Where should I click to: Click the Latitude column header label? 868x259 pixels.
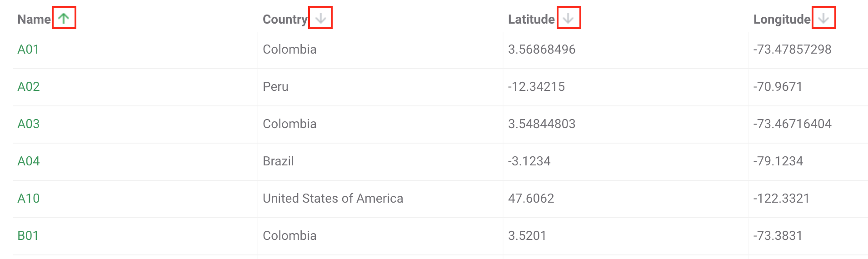531,19
